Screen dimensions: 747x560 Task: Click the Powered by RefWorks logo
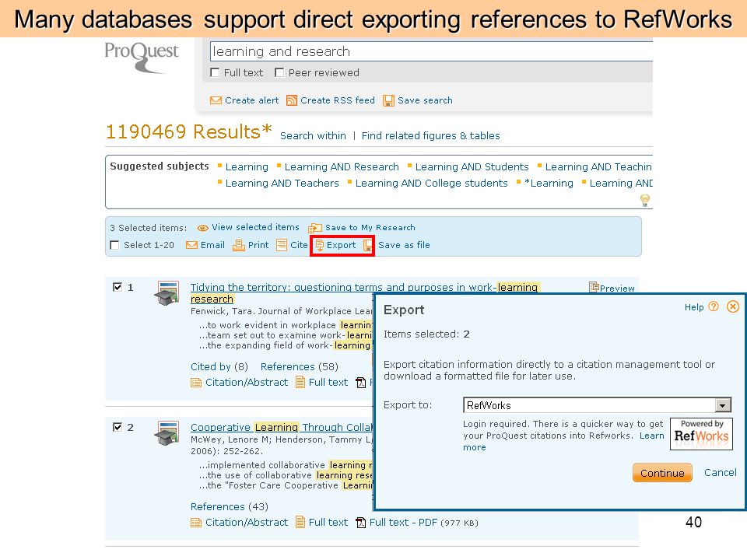[x=701, y=434]
